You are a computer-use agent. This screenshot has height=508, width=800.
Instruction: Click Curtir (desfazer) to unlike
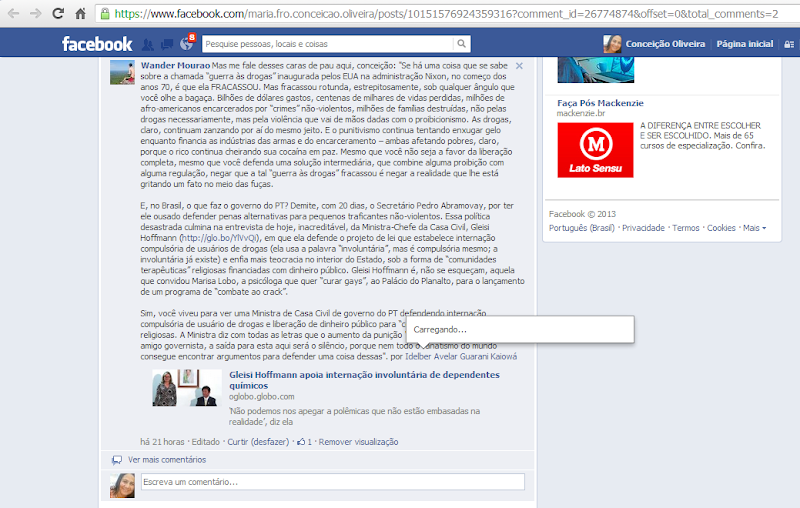(x=258, y=442)
